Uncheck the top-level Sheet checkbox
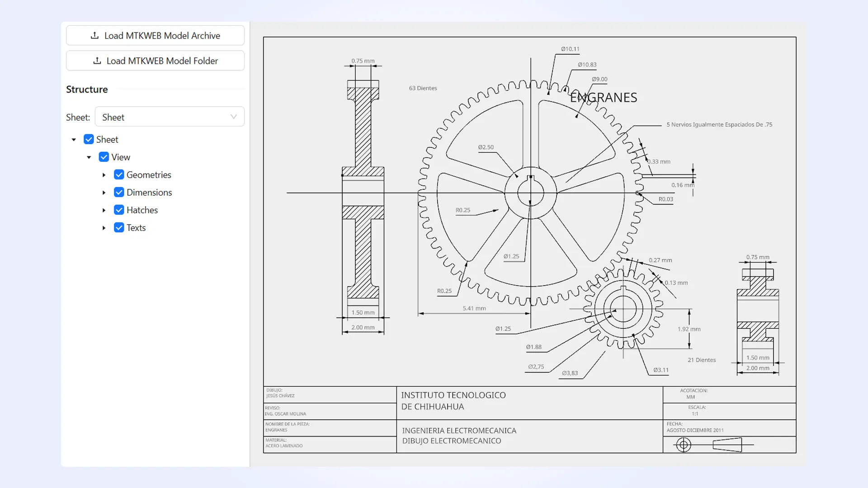Screen dimensions: 868x488 (89, 139)
